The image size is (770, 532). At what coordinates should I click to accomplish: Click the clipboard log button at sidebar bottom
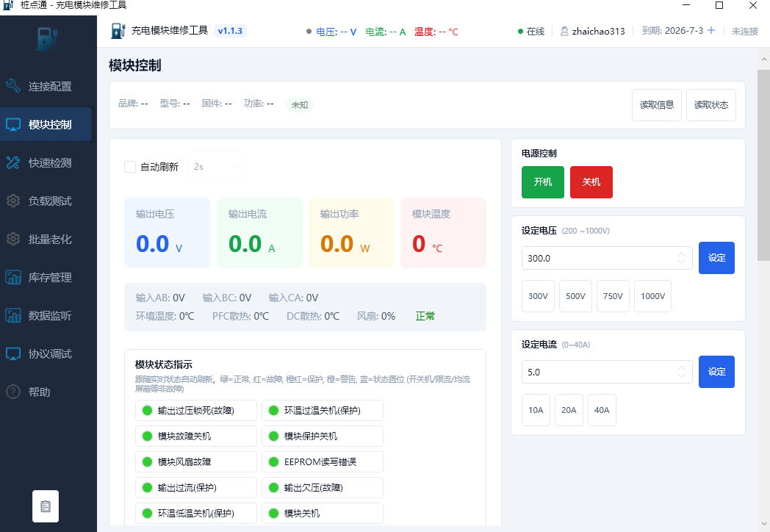[46, 506]
